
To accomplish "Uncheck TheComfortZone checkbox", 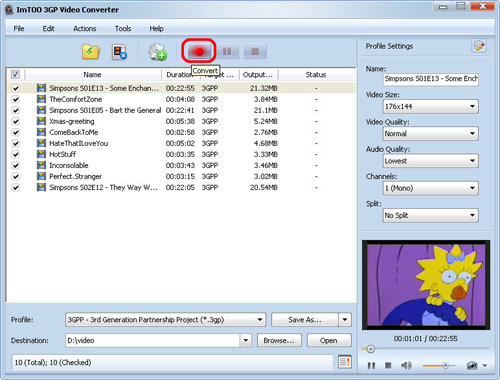I will [x=15, y=99].
